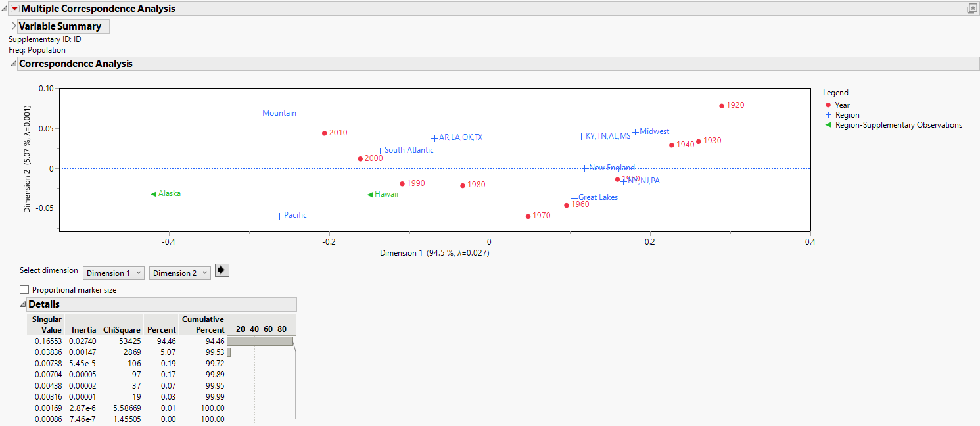Click the red Year marker in legend

pos(828,105)
